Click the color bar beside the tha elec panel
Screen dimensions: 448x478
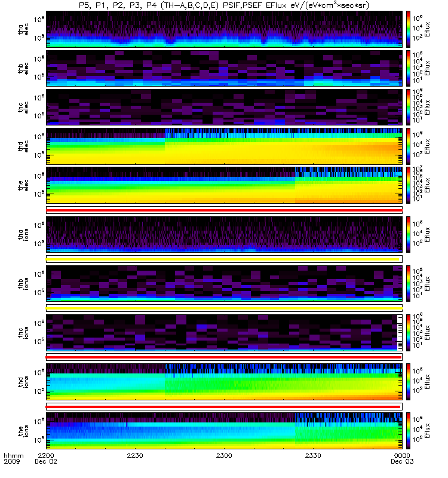coord(408,29)
